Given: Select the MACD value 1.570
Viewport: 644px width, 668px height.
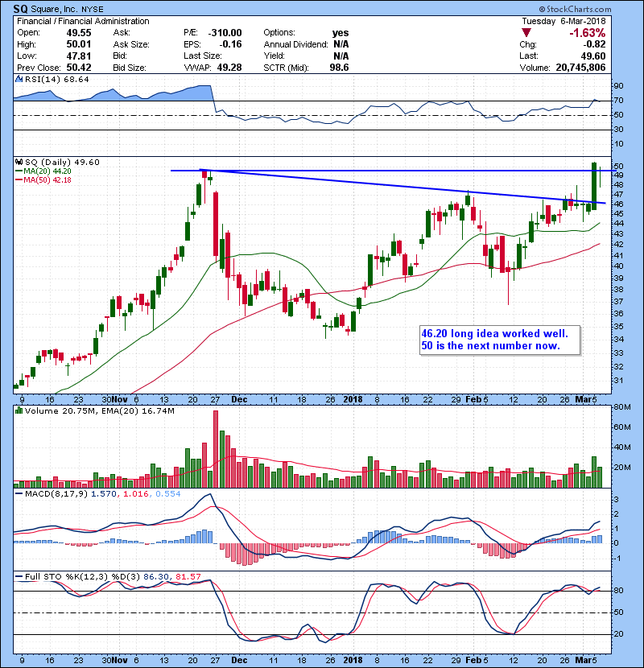Looking at the screenshot, I should point(103,494).
